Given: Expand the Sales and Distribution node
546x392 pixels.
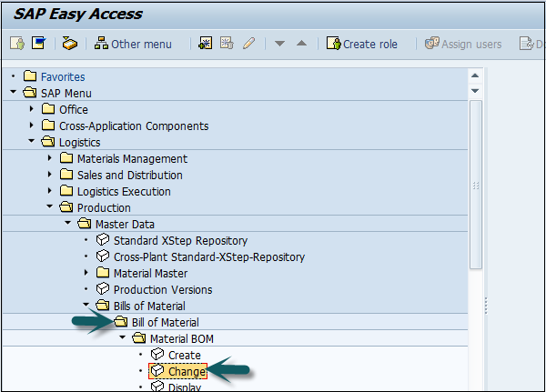Looking at the screenshot, I should (x=50, y=175).
